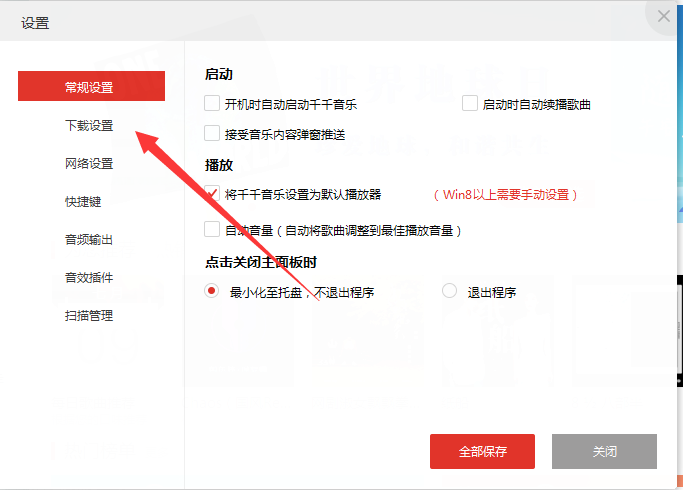Click the 全部保存 button

[482, 451]
